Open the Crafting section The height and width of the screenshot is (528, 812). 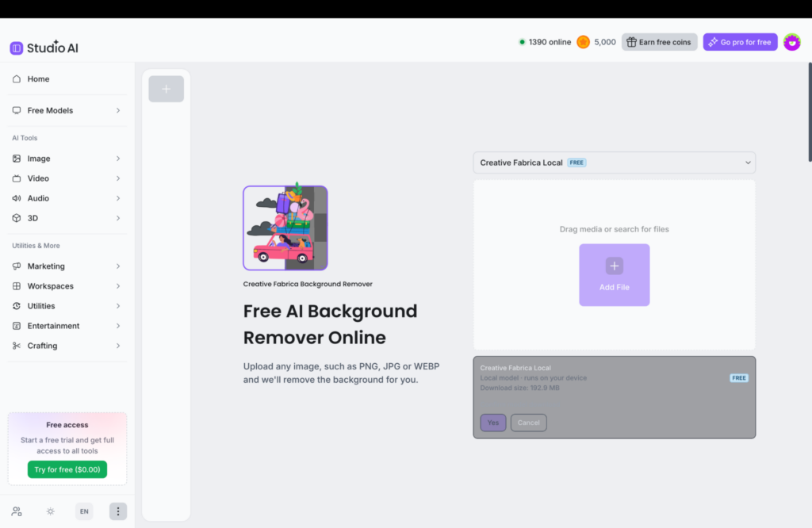click(x=67, y=346)
